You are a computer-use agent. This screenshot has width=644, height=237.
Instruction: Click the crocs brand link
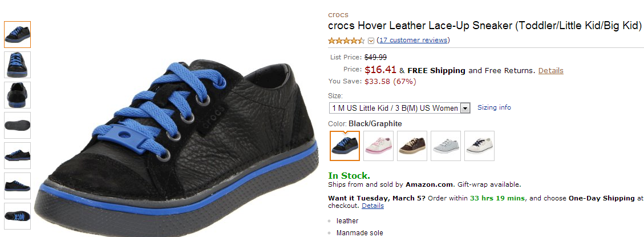[x=338, y=14]
